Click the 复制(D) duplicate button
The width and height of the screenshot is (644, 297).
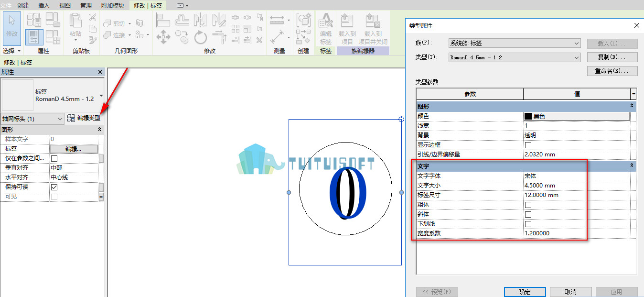pos(612,57)
